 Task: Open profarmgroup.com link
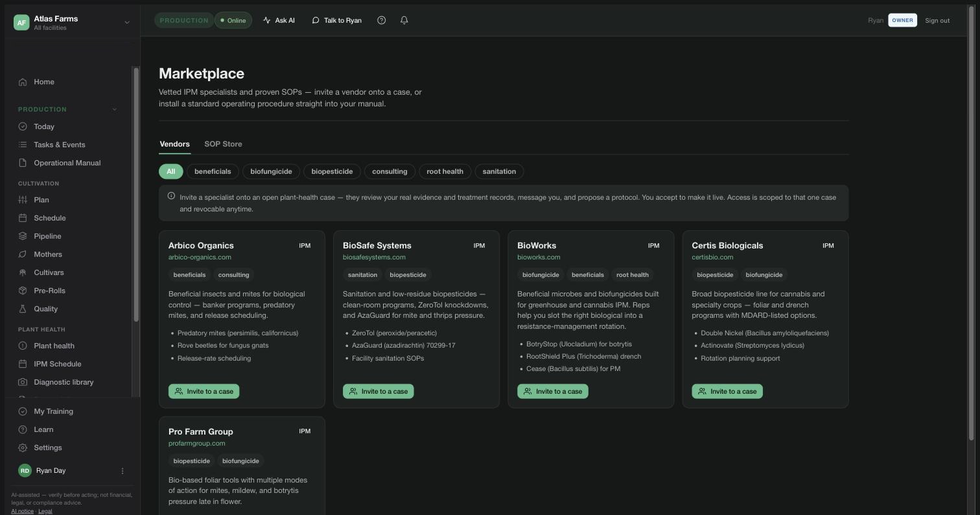(x=197, y=443)
